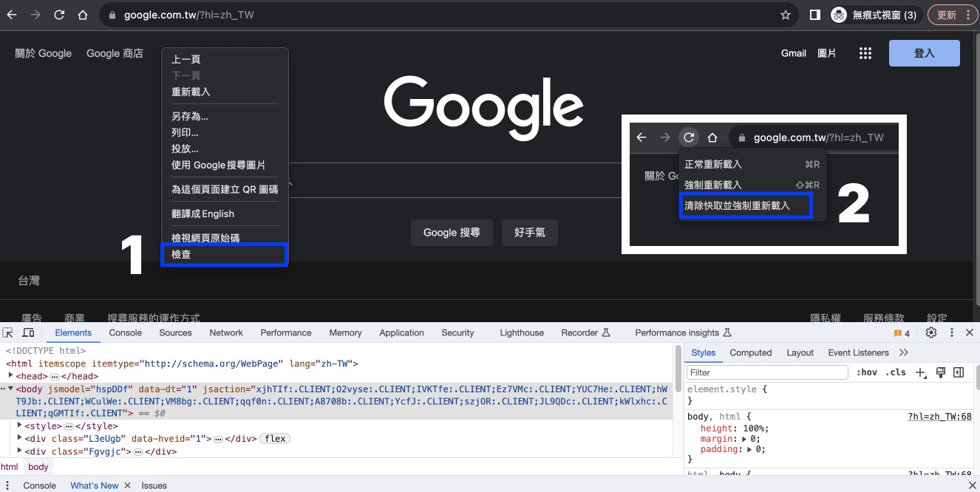The height and width of the screenshot is (492, 980).
Task: Click the 登入 sign-in button
Action: (924, 53)
